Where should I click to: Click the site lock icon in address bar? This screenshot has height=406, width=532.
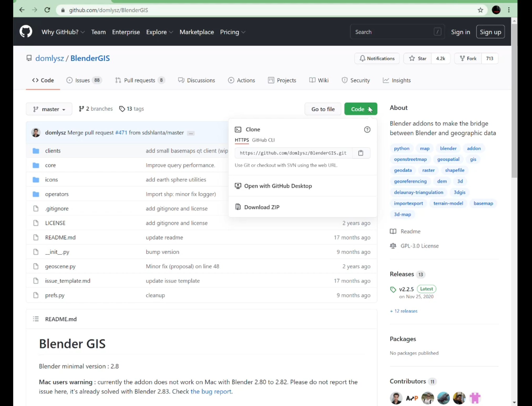point(63,10)
